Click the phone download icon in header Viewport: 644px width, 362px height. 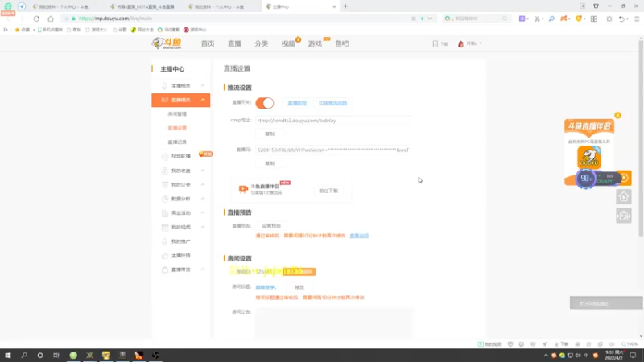[436, 43]
